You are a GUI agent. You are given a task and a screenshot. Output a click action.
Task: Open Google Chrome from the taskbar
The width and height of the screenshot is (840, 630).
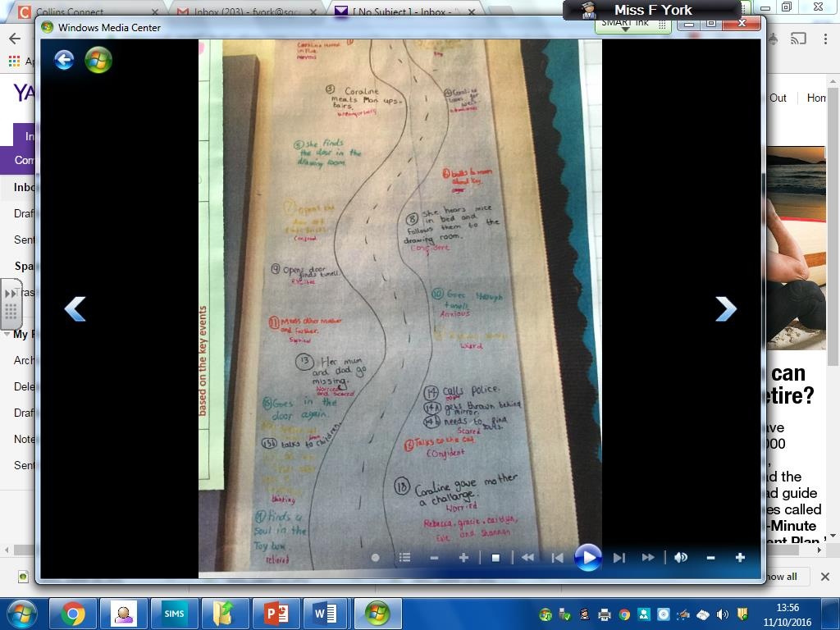[73, 614]
